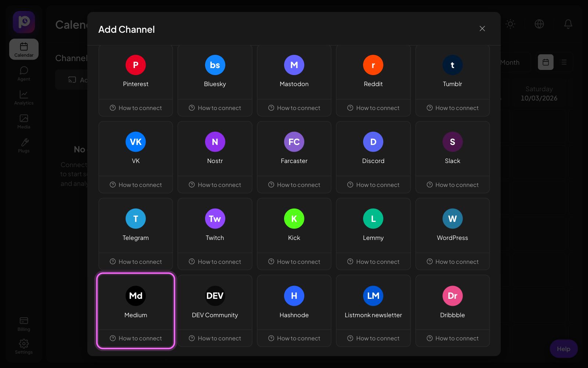View How to connect for Tumblr
Viewport: 588px width, 368px height.
click(x=452, y=108)
